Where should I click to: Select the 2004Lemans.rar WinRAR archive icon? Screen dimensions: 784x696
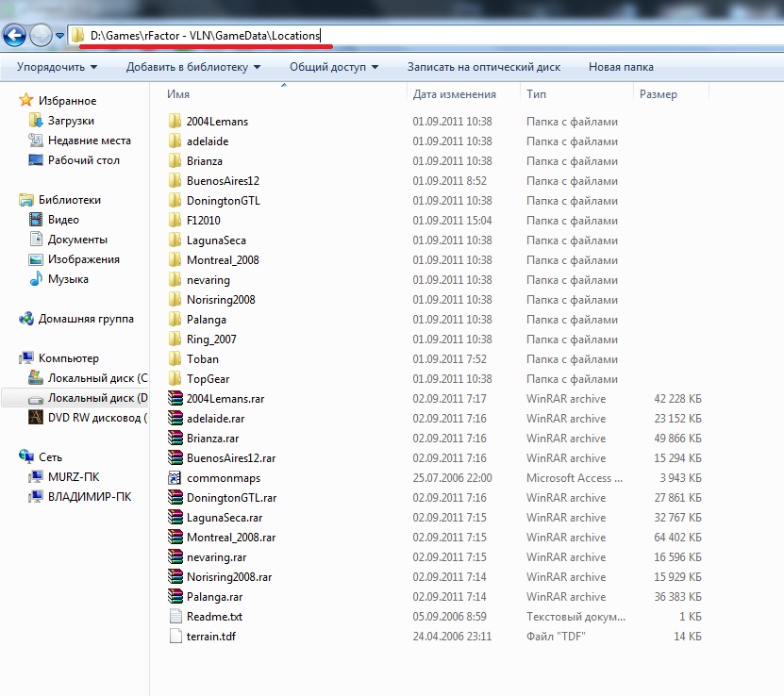(175, 399)
